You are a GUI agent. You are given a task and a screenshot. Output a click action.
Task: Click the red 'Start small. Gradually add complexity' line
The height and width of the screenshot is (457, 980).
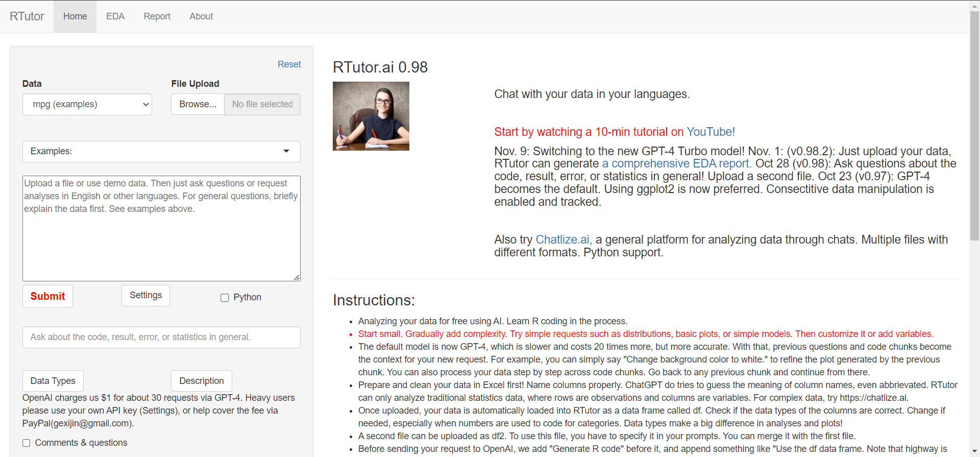(x=646, y=334)
